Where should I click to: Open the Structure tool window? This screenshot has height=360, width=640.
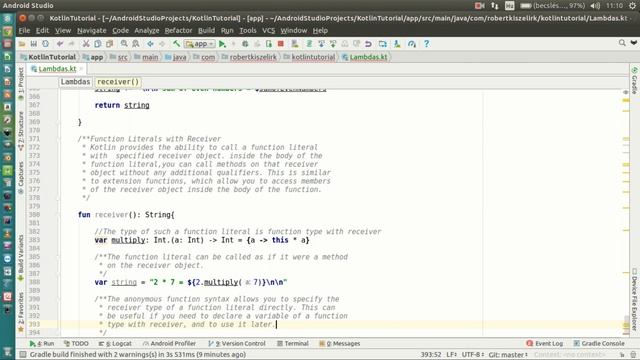(x=21, y=131)
